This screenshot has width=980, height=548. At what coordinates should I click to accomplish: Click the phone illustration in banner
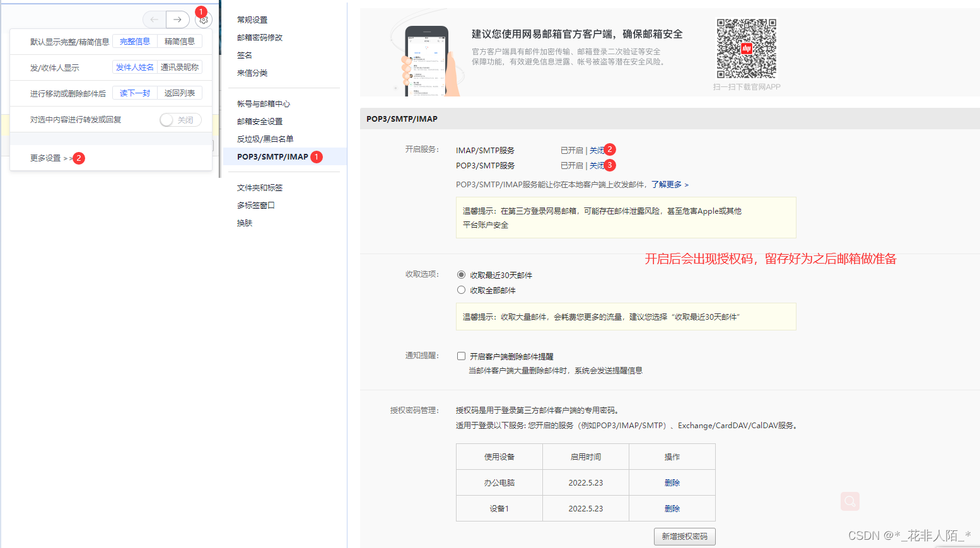tap(427, 61)
